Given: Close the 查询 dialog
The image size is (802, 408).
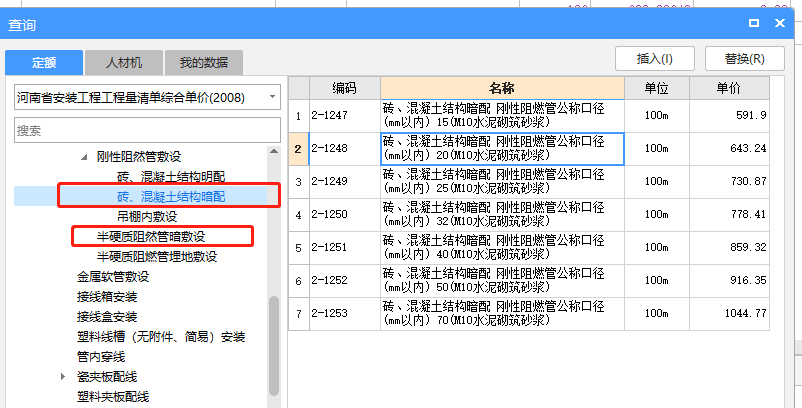Looking at the screenshot, I should (780, 23).
